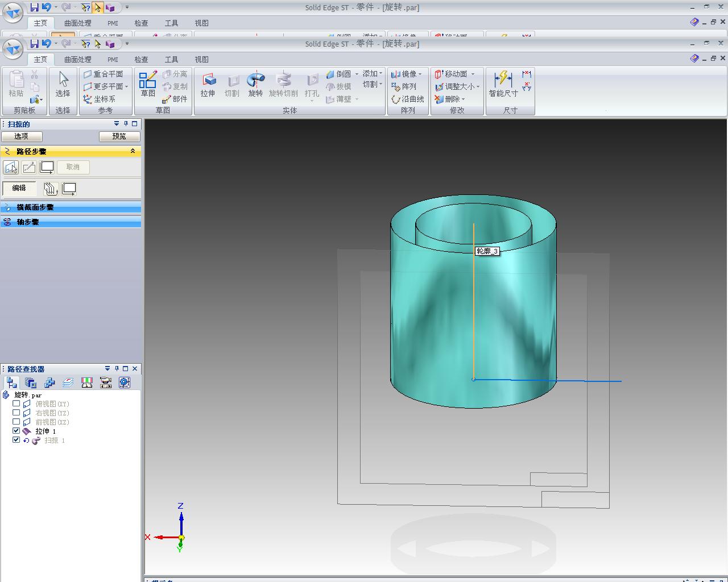This screenshot has width=728, height=582.
Task: Click the What's This help cursor icon
Action: (86, 44)
